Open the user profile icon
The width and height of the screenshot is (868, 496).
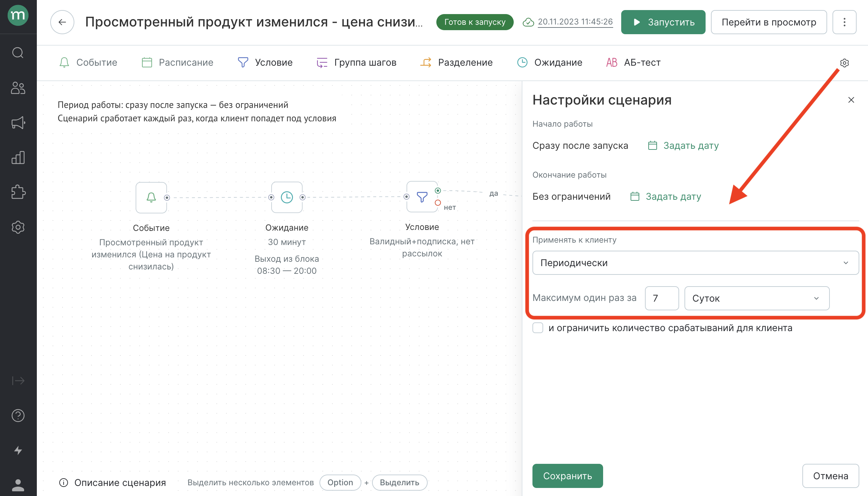tap(18, 485)
